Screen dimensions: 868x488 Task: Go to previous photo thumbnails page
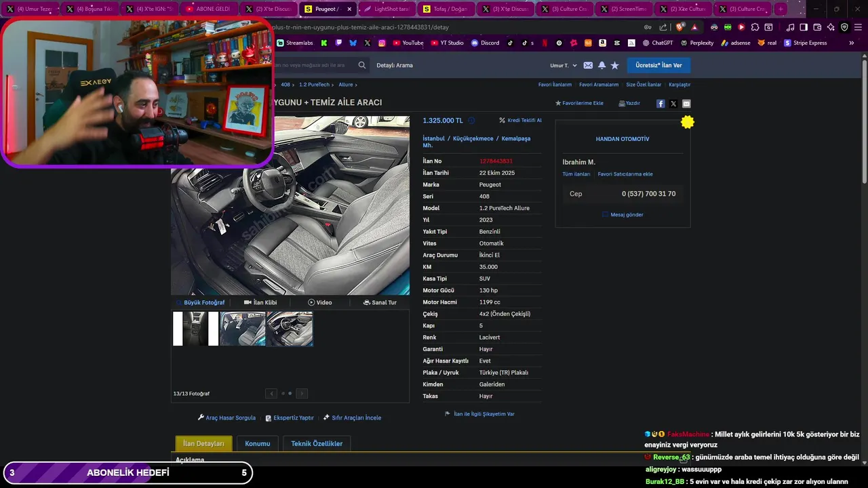[x=271, y=393]
